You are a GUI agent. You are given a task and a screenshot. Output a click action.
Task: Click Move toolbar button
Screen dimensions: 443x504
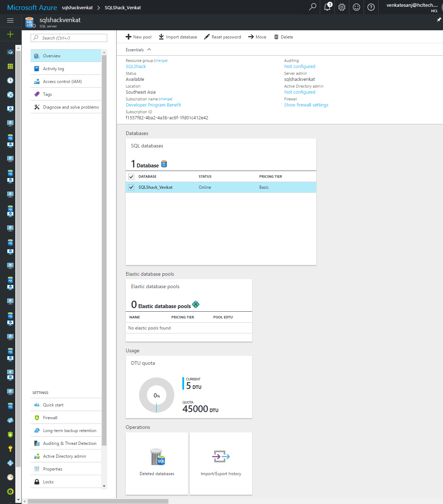(x=257, y=37)
